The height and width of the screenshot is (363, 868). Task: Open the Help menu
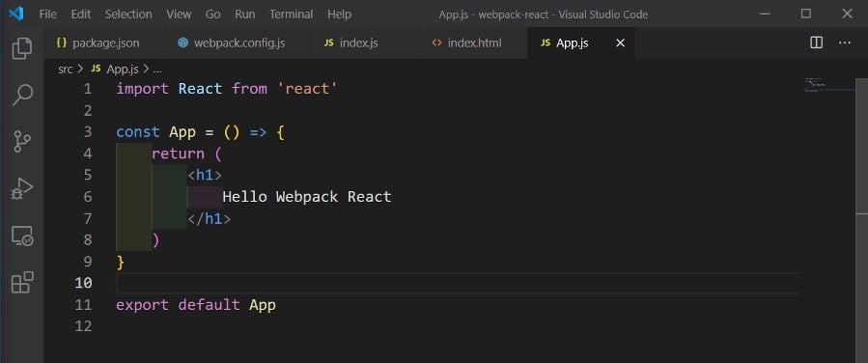(x=339, y=14)
